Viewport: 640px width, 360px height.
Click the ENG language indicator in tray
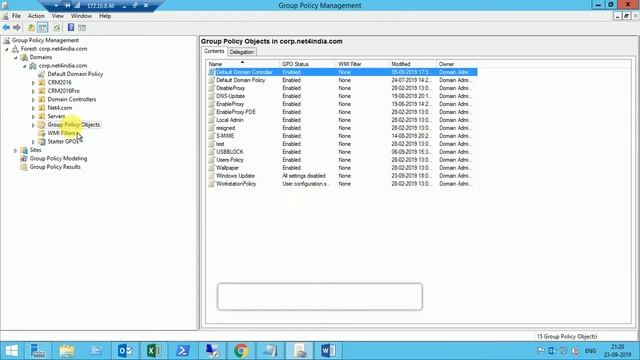(x=590, y=351)
